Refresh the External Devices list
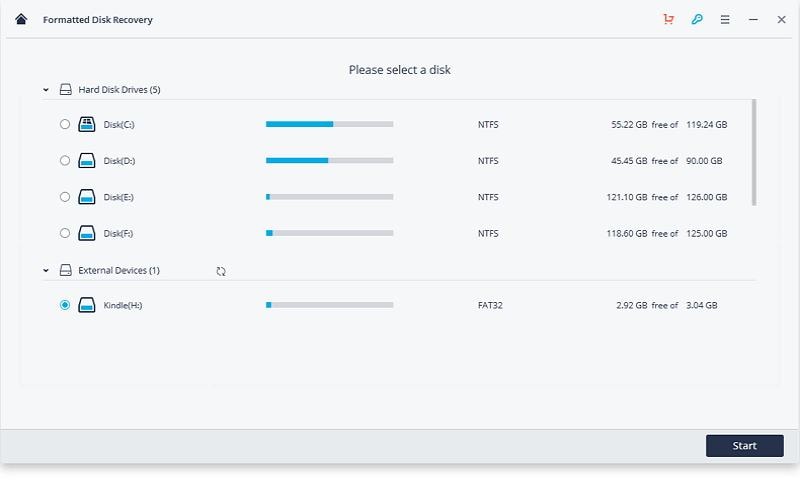The image size is (800, 480). [221, 271]
